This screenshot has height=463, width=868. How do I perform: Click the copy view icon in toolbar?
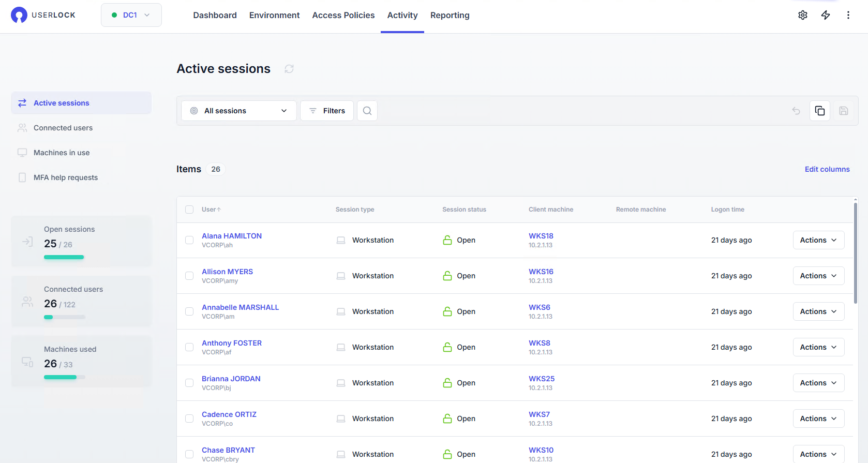(x=819, y=111)
